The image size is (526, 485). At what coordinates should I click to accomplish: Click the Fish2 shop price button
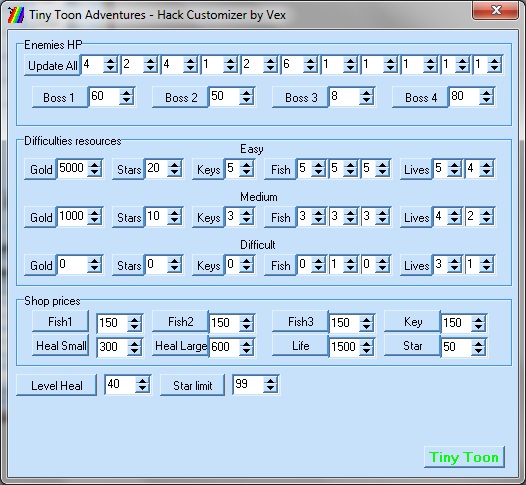coord(180,321)
